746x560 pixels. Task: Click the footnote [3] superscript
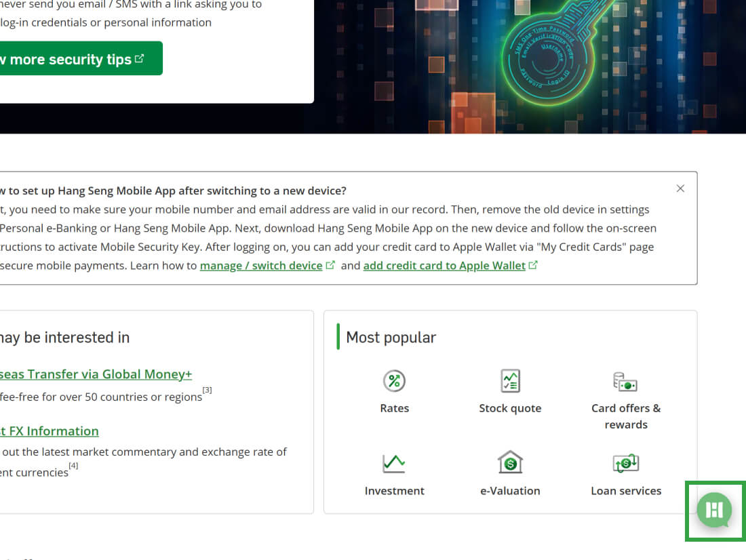[207, 390]
